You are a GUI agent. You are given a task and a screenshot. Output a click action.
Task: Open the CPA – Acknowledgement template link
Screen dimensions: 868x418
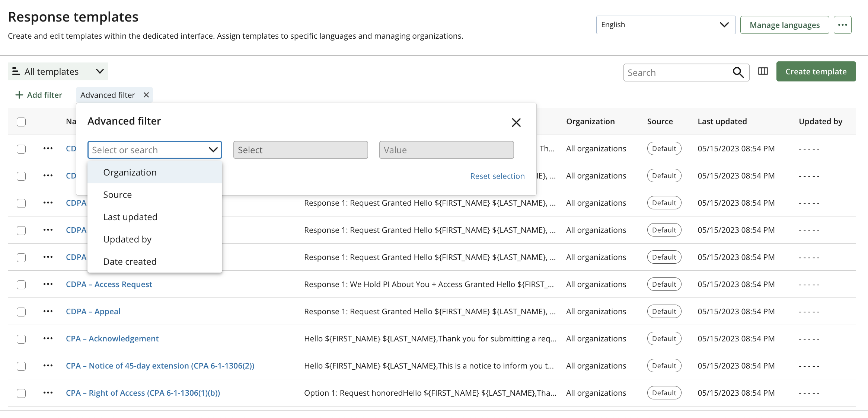click(x=112, y=339)
